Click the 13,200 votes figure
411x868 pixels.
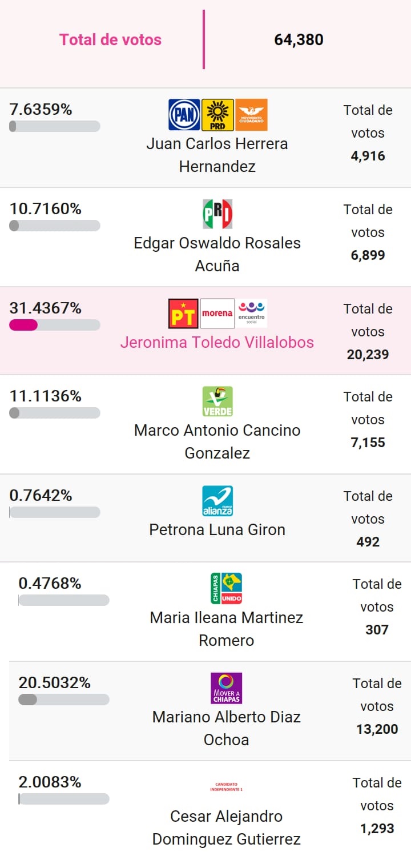point(377,729)
